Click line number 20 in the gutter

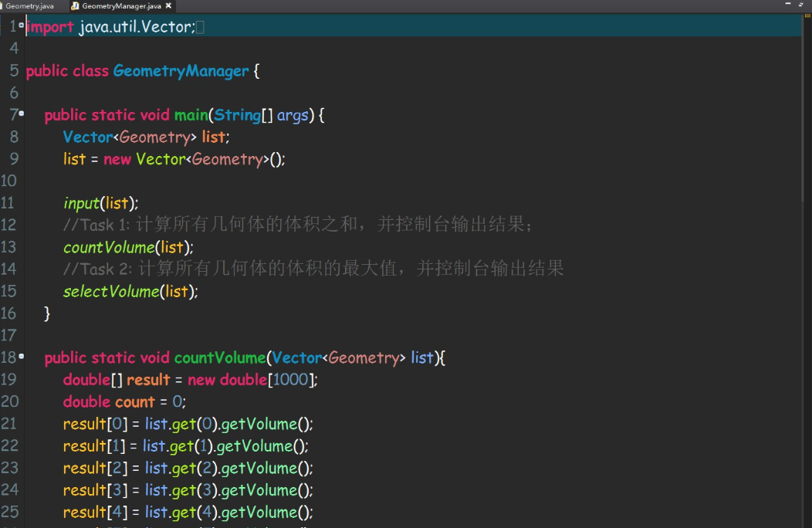[9, 401]
